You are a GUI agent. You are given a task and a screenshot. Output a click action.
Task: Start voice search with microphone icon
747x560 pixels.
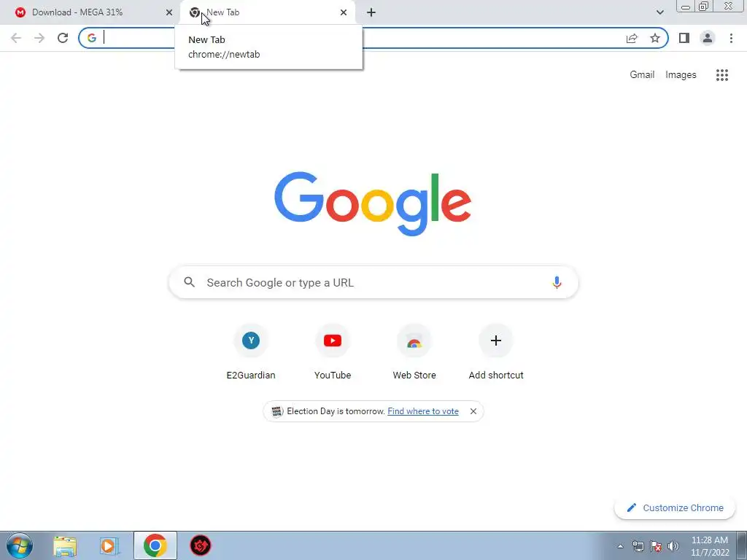click(557, 282)
